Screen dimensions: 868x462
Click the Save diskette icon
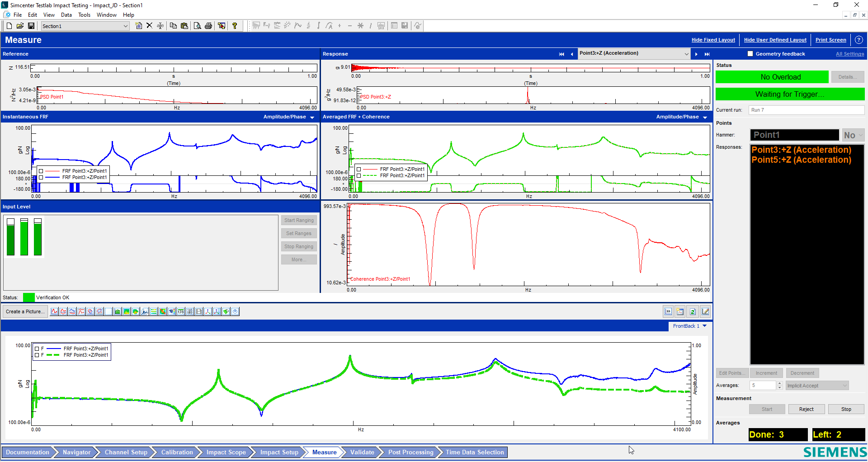(31, 26)
